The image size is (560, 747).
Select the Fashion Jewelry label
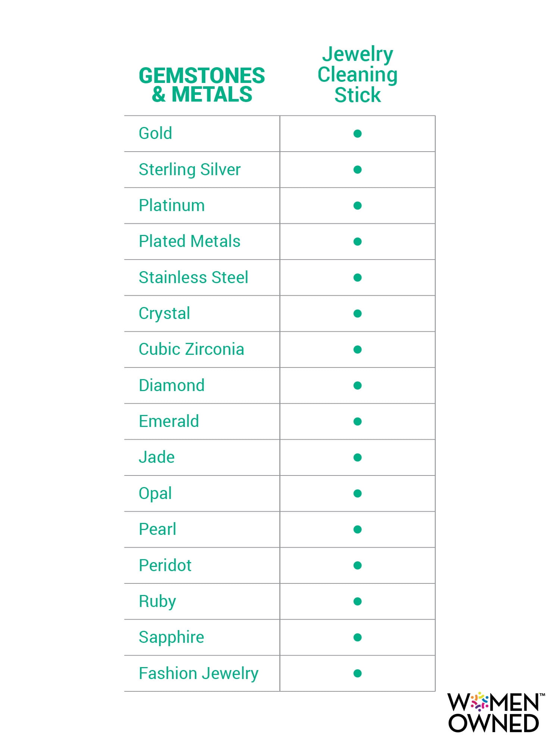[x=199, y=674]
